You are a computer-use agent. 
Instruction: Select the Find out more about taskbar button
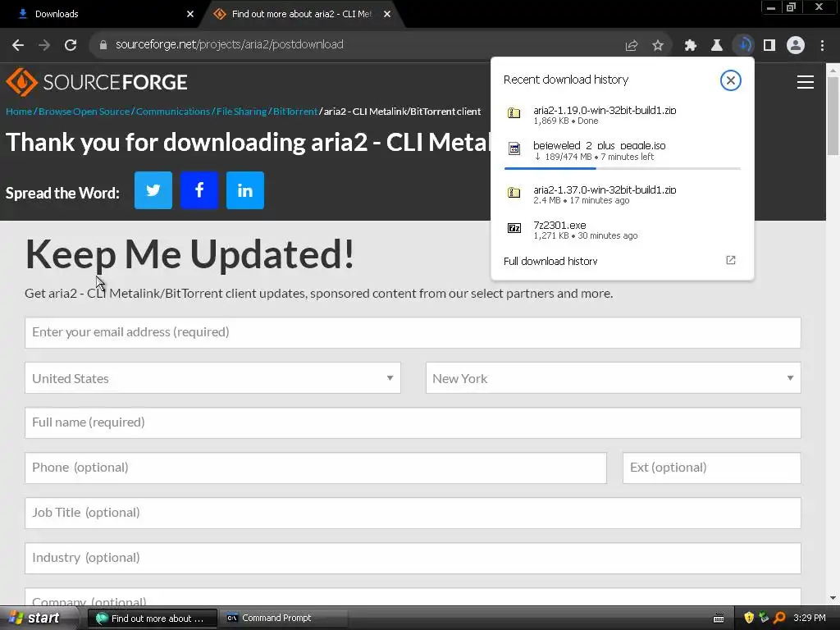point(153,619)
